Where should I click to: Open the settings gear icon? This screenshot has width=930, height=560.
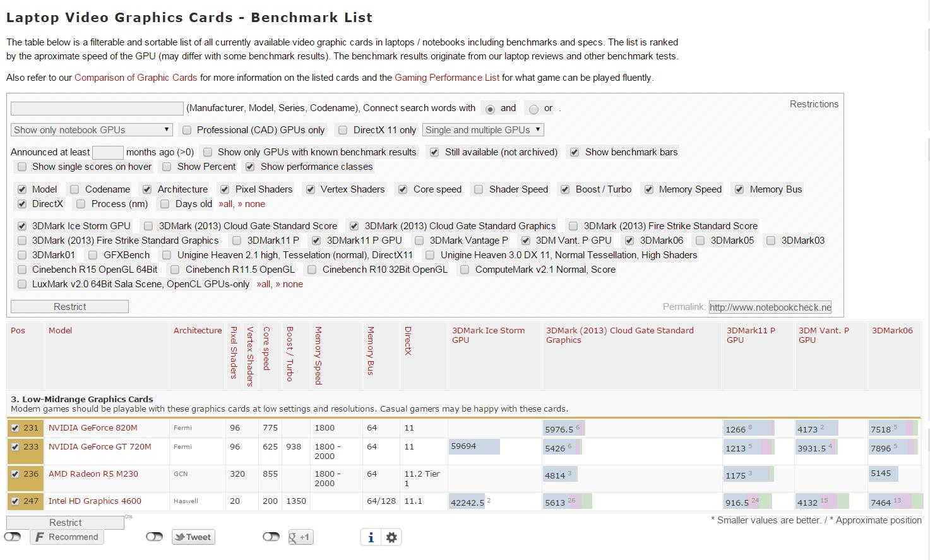(391, 537)
